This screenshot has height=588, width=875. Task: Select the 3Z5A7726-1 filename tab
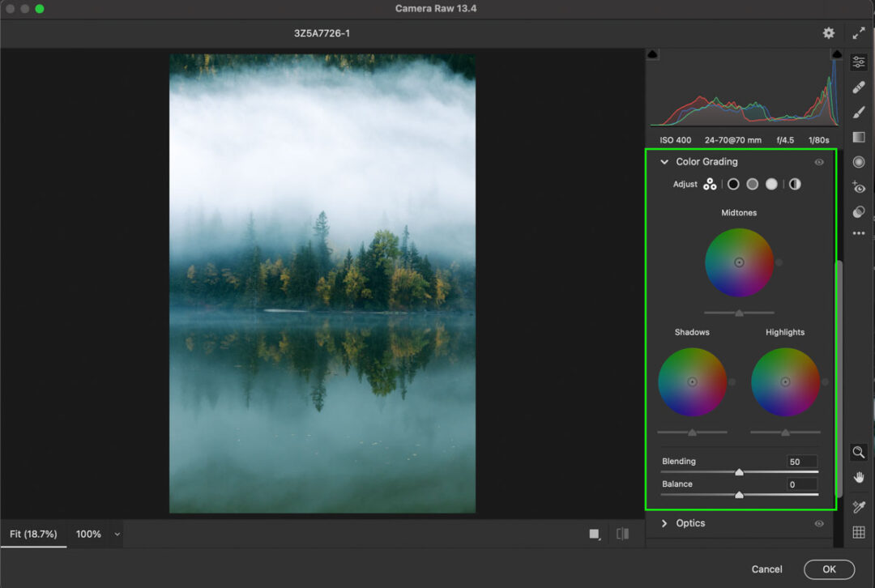(x=322, y=33)
